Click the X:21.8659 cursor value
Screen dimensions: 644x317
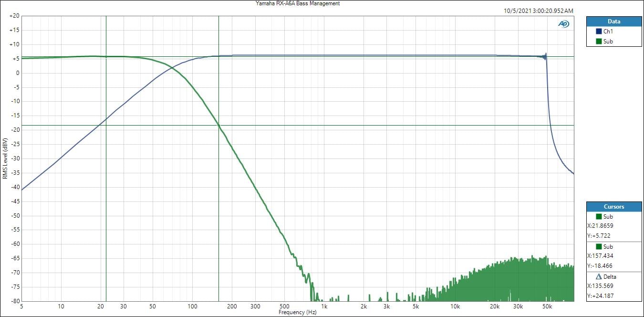click(601, 226)
